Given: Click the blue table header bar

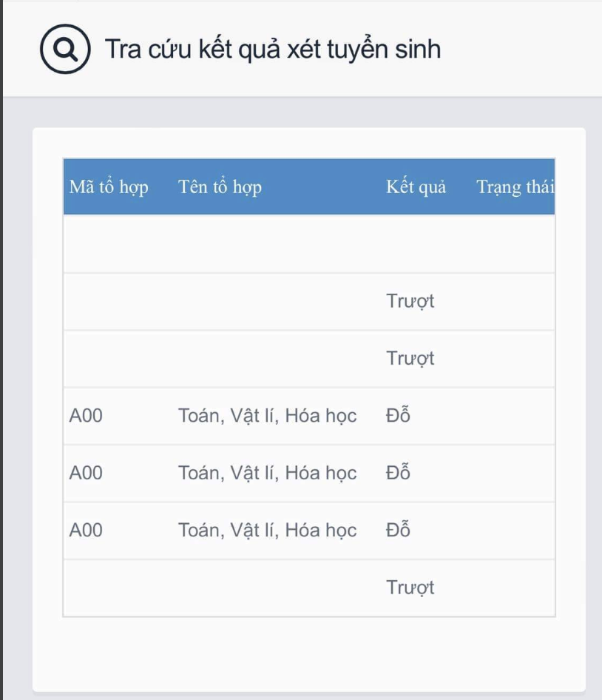Looking at the screenshot, I should point(308,187).
